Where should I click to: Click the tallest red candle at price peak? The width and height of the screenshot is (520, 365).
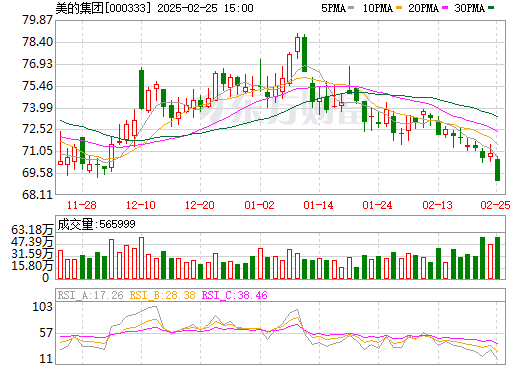point(297,44)
